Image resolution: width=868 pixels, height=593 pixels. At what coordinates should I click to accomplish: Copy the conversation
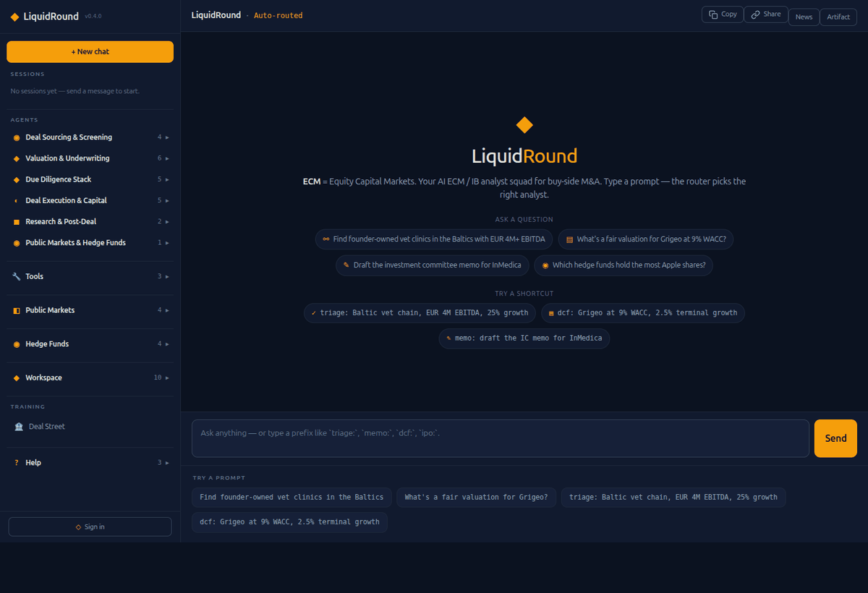point(723,14)
